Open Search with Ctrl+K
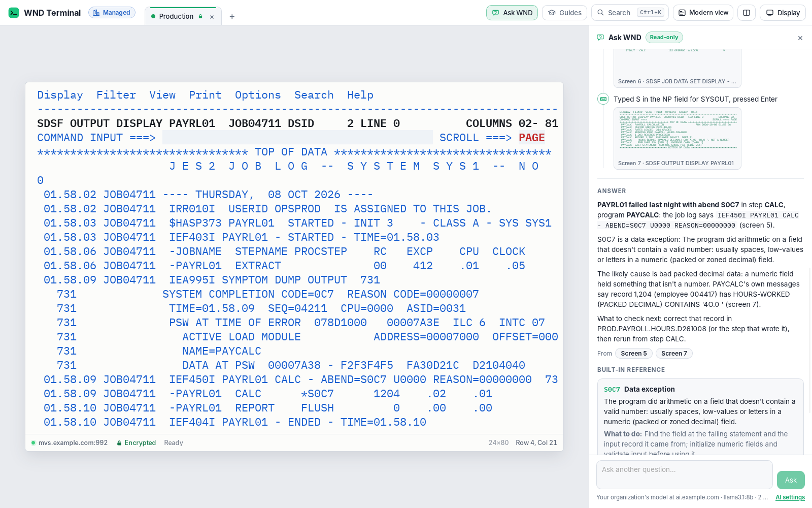 [630, 13]
